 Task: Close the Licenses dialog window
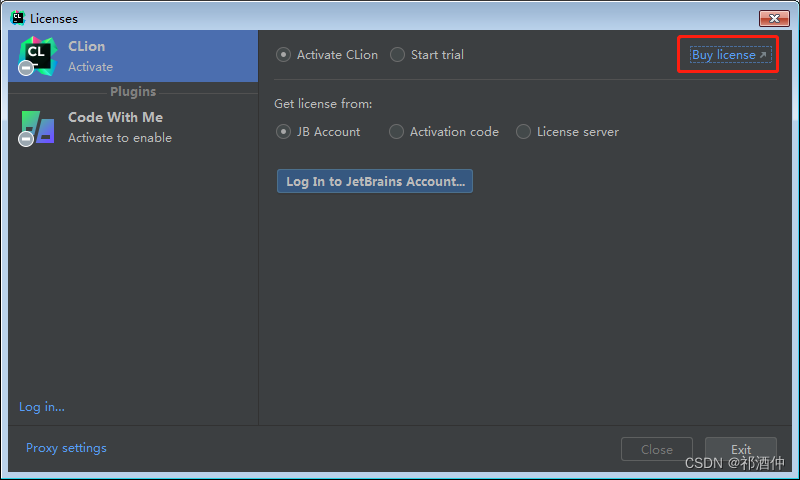pos(774,18)
